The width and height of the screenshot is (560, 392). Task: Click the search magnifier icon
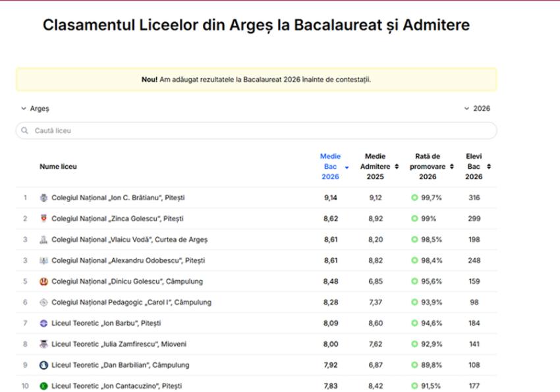pos(24,130)
